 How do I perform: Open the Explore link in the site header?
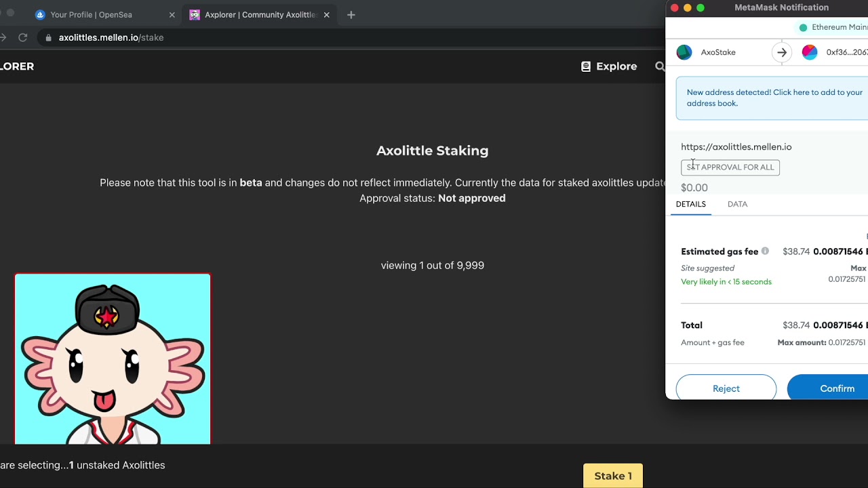coord(609,66)
